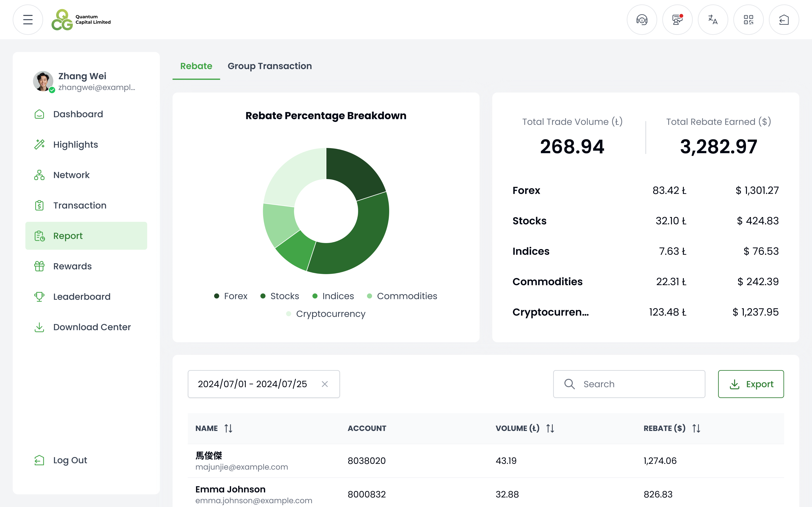Sort by Rebate column arrows

(x=696, y=428)
